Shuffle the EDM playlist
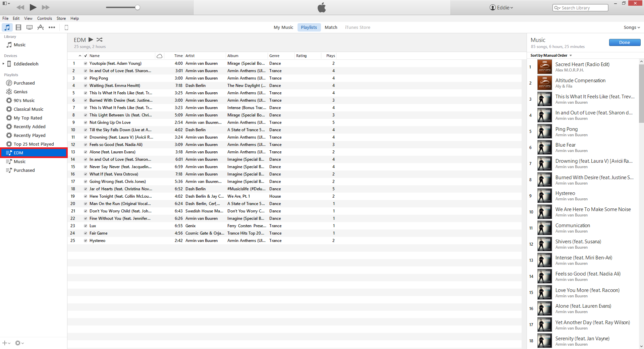The height and width of the screenshot is (349, 644). point(100,40)
